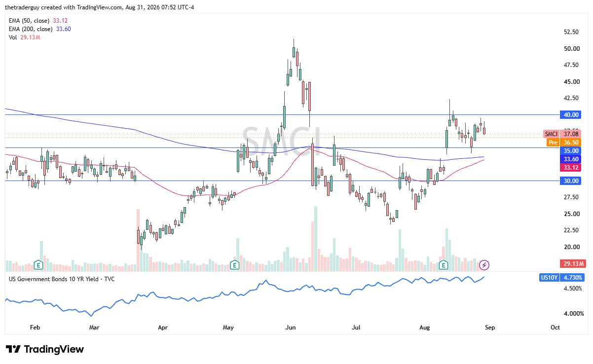Click the TradingView logo at bottom

45,349
